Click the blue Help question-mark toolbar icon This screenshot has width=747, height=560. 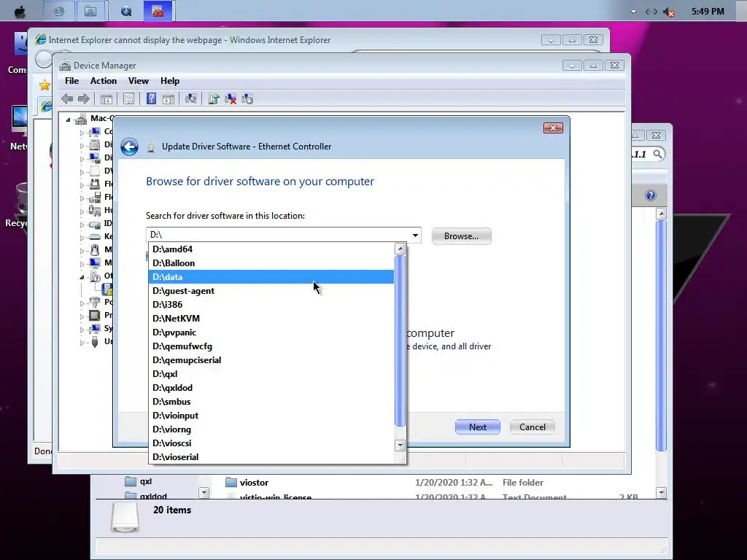tap(151, 99)
